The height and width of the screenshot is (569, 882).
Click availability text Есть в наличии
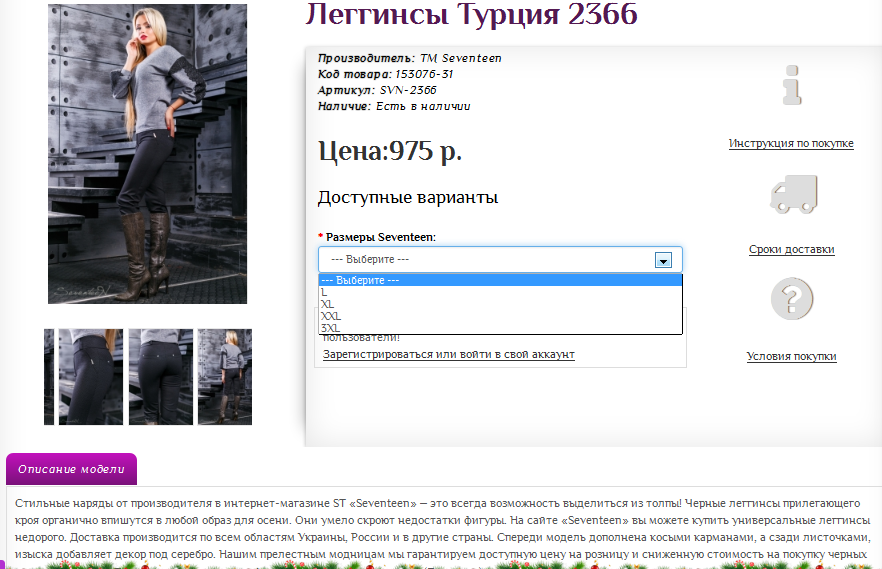pos(423,106)
